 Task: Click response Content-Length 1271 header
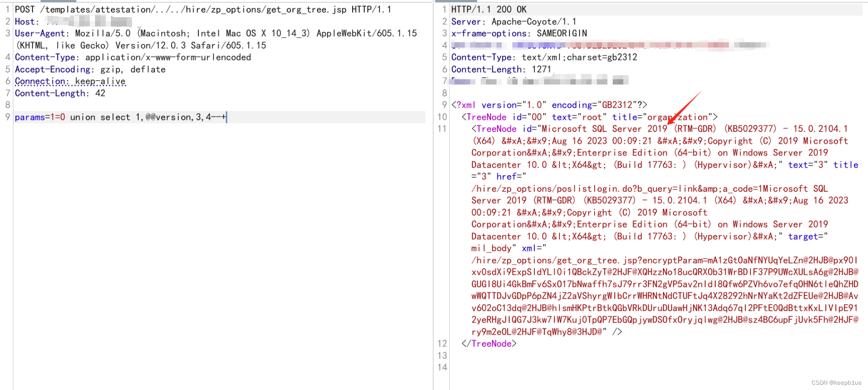(x=501, y=69)
